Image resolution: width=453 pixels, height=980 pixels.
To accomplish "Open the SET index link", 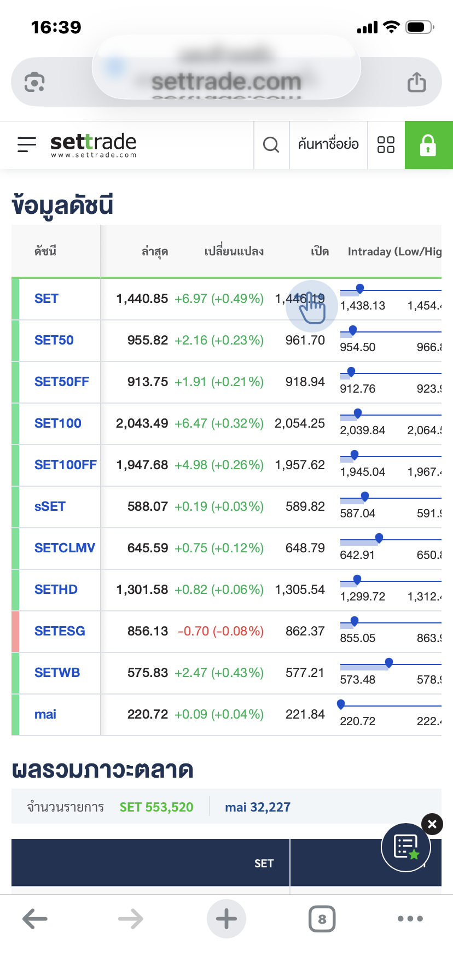I will pyautogui.click(x=47, y=299).
